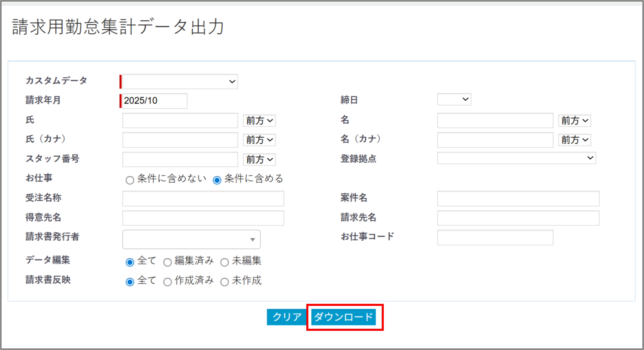Open the 前方 dropdown next to 名（カナ）
This screenshot has width=644, height=350.
(575, 140)
